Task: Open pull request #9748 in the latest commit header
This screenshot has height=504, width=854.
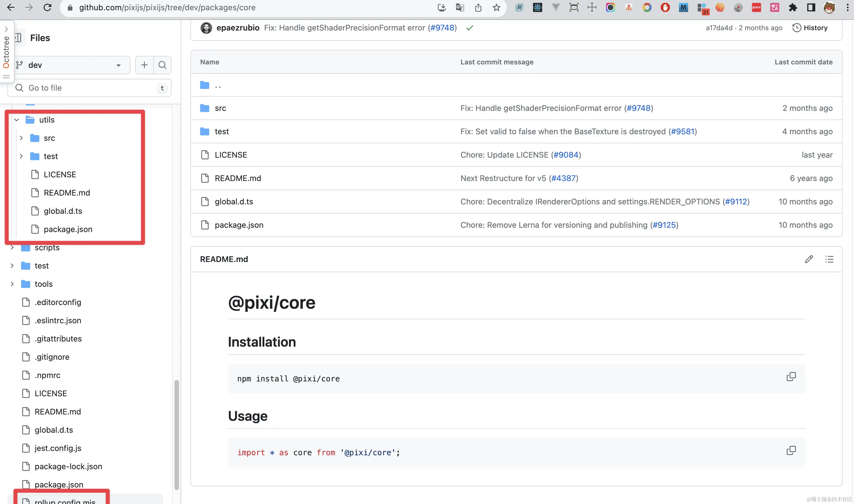Action: pos(442,28)
